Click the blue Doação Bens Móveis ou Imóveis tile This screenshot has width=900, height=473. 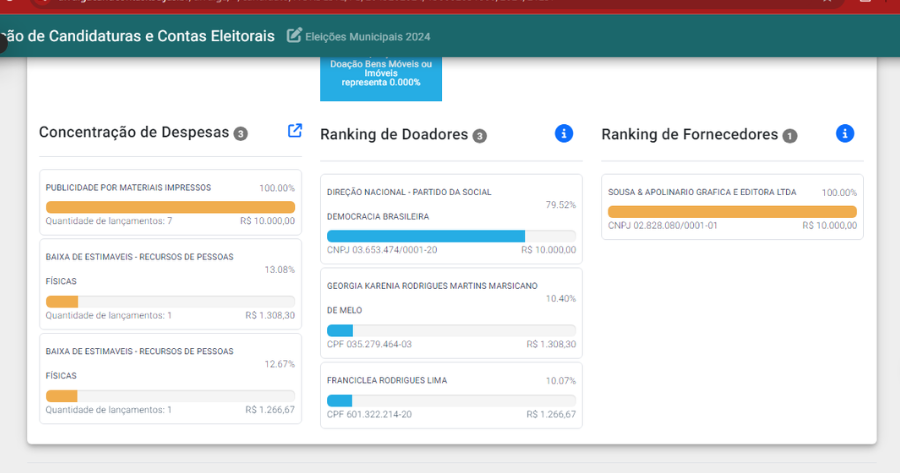tap(381, 75)
